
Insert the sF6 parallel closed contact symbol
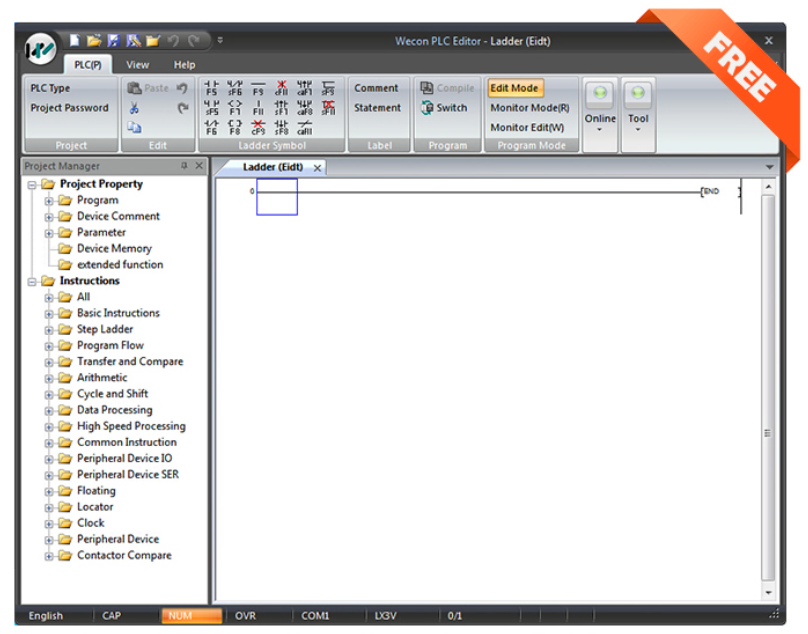(x=234, y=88)
